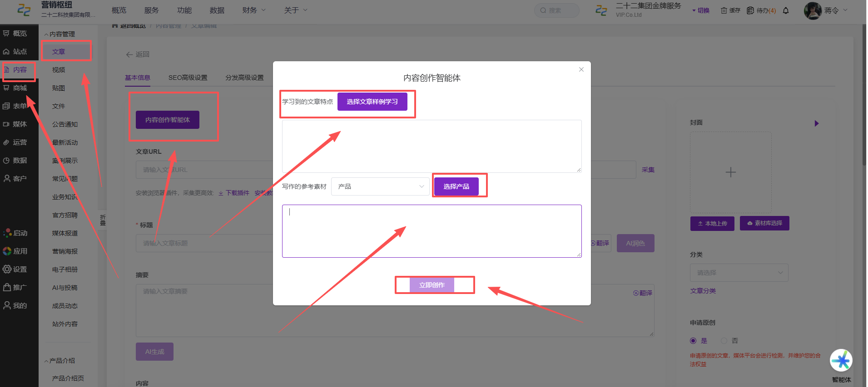The height and width of the screenshot is (387, 868).
Task: Open the 产品 reference material dropdown
Action: (x=380, y=186)
